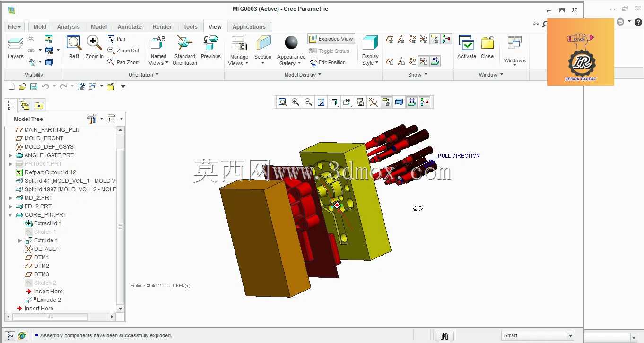The width and height of the screenshot is (644, 343).
Task: Open the Appearance Gallery sphere icon
Action: pyautogui.click(x=291, y=43)
